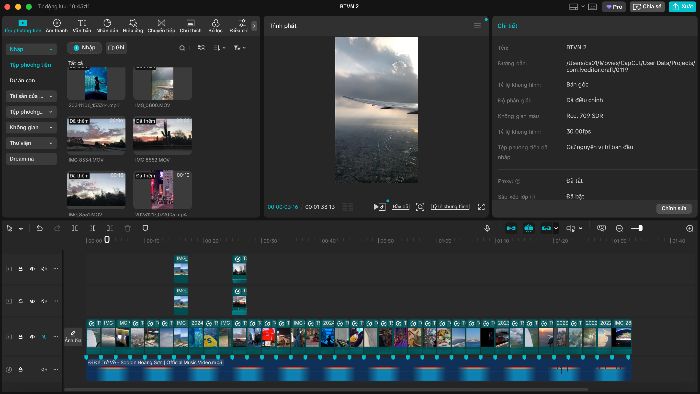
Task: Search the media library
Action: click(182, 48)
